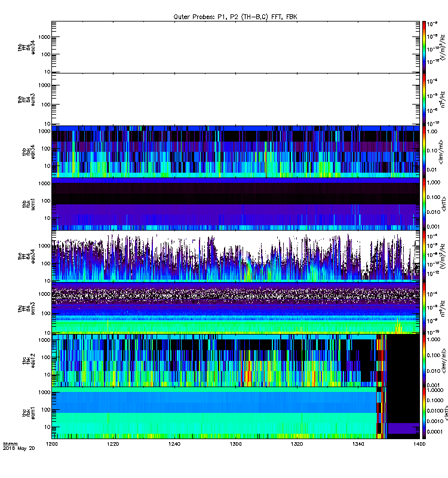Click the 1240 time label on x-axis
The width and height of the screenshot is (448, 478).
(x=174, y=444)
